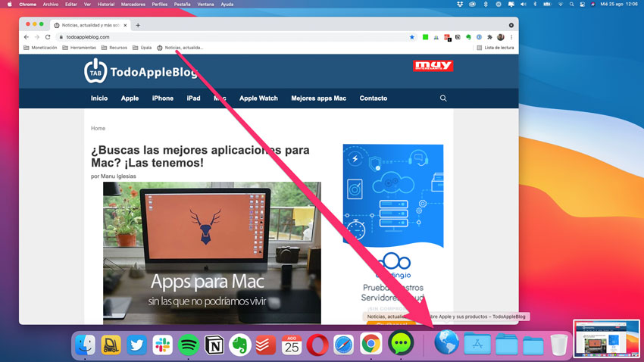Open the Marcadores menu

coord(133,4)
